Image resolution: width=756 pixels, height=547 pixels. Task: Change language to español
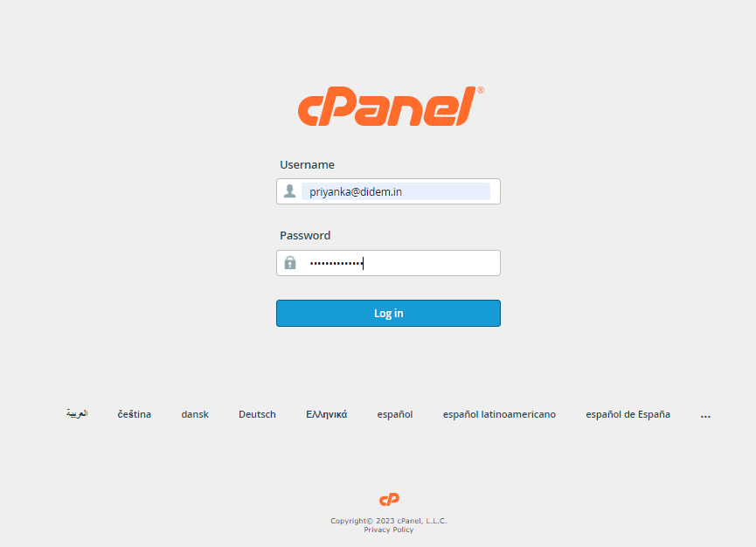pyautogui.click(x=395, y=414)
